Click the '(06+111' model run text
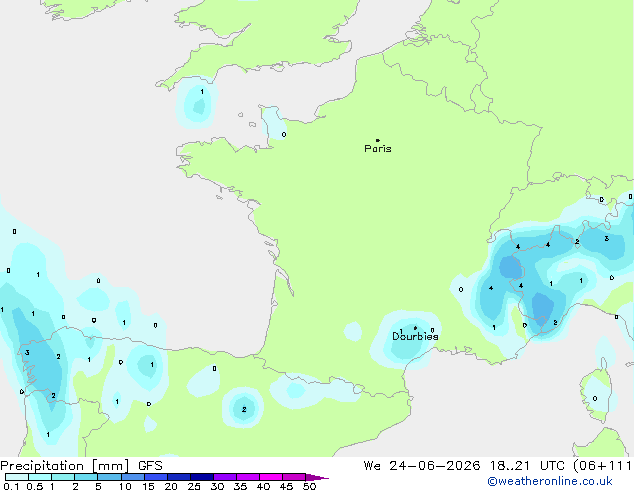The width and height of the screenshot is (634, 490). pos(602,466)
